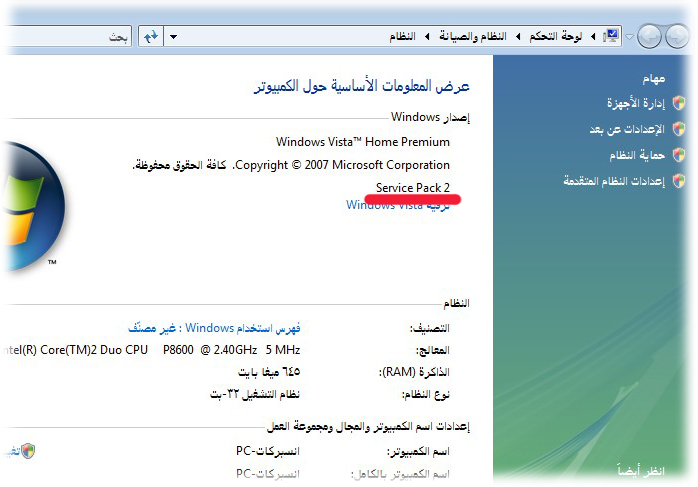
Task: Click the نوع النظام: label
Action: coord(426,394)
